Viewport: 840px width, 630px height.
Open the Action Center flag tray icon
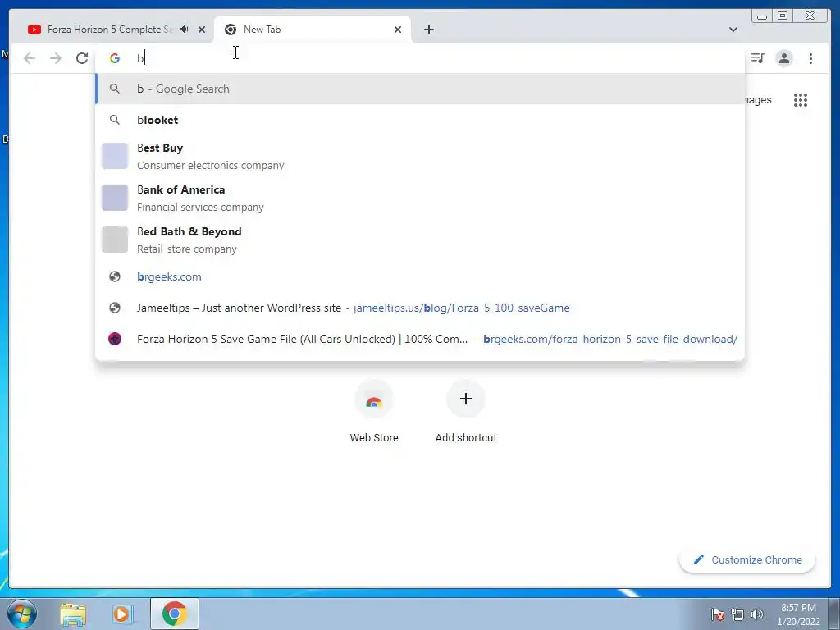[718, 614]
